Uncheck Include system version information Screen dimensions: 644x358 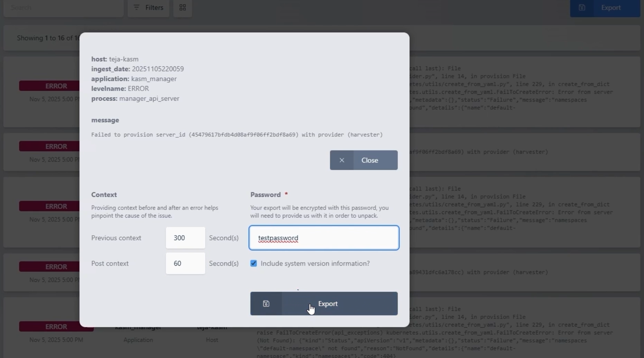point(254,264)
